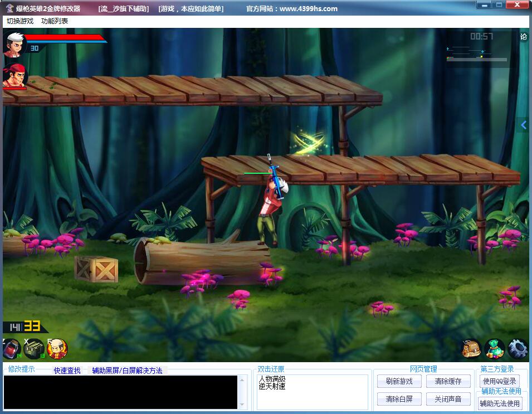
Task: Close the trainer window
Action: [517, 5]
